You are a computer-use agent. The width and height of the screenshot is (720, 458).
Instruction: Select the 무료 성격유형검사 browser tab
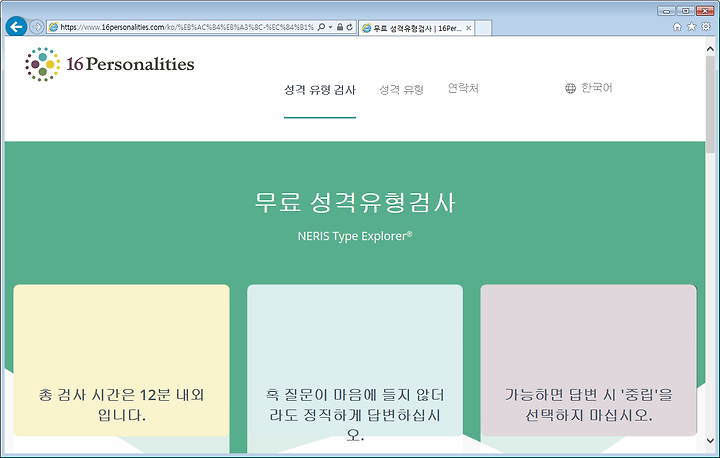click(x=416, y=28)
